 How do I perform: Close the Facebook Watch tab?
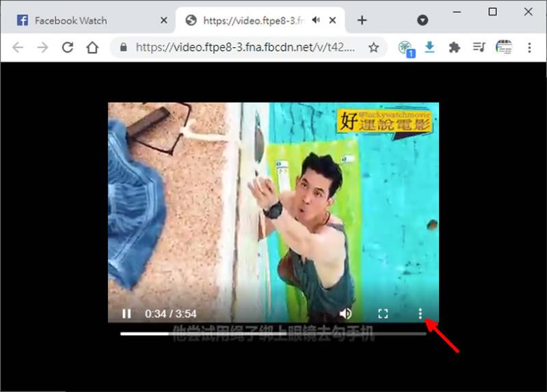(163, 21)
